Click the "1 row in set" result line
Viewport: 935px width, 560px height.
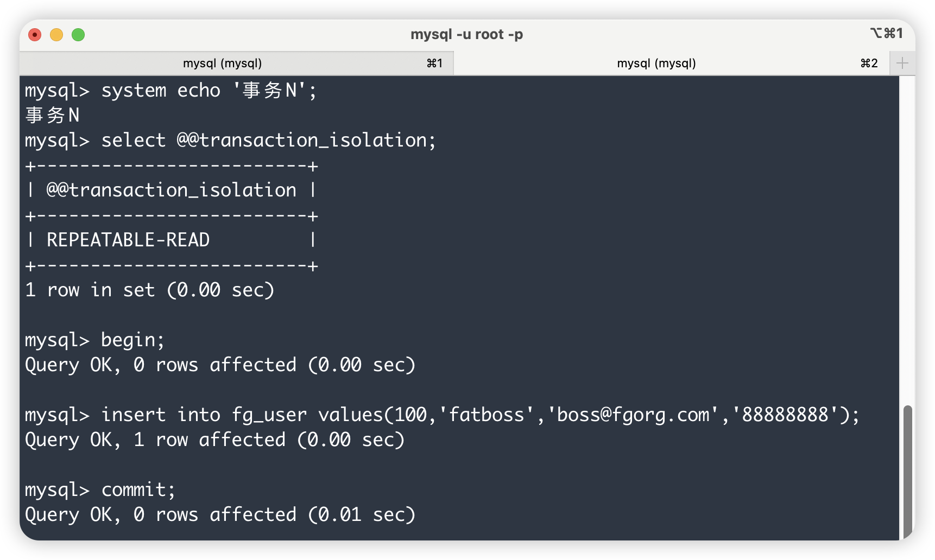click(x=150, y=290)
